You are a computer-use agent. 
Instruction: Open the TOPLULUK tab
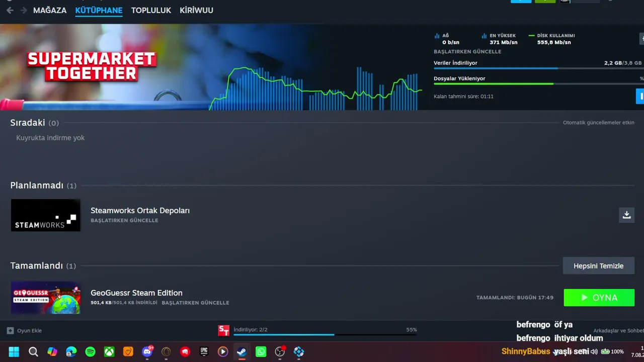click(x=151, y=10)
